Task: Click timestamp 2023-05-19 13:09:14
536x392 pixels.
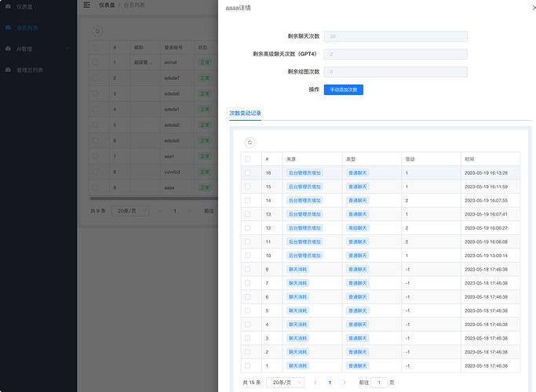Action: pos(486,256)
